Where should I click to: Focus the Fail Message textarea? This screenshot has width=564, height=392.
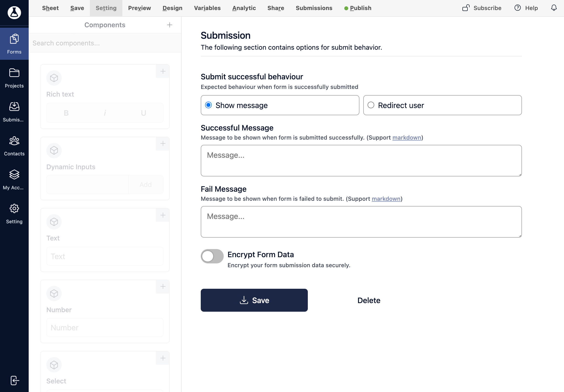tap(361, 222)
